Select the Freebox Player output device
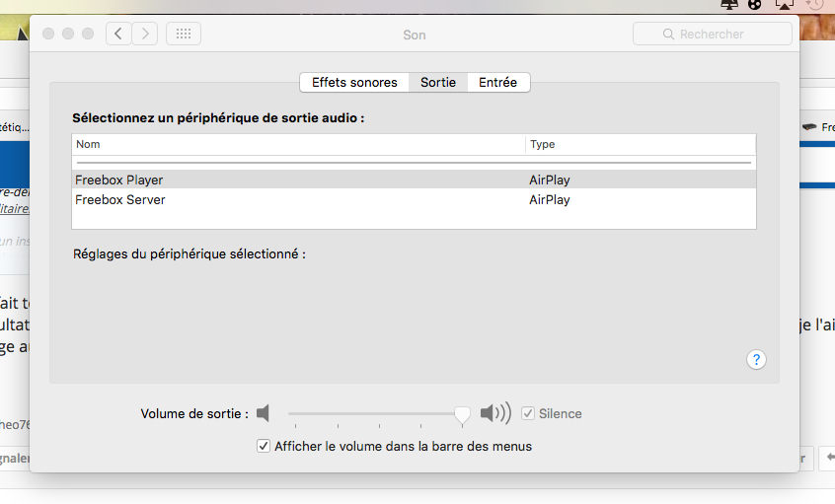Screen dimensions: 835x504 click(x=414, y=180)
